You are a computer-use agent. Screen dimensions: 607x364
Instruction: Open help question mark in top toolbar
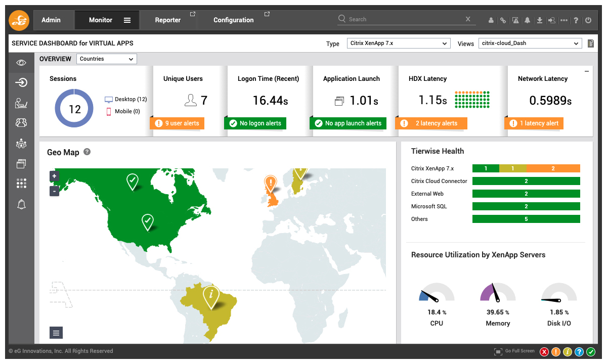[x=577, y=20]
